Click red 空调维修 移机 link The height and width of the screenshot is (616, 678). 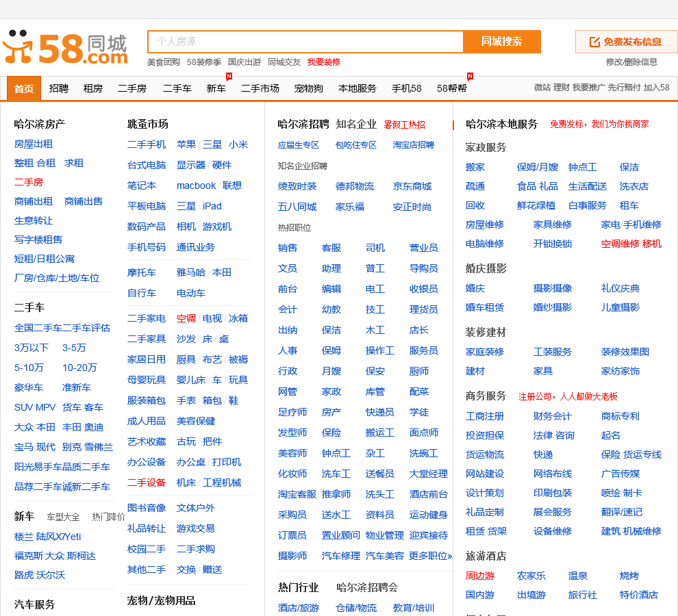[x=631, y=244]
